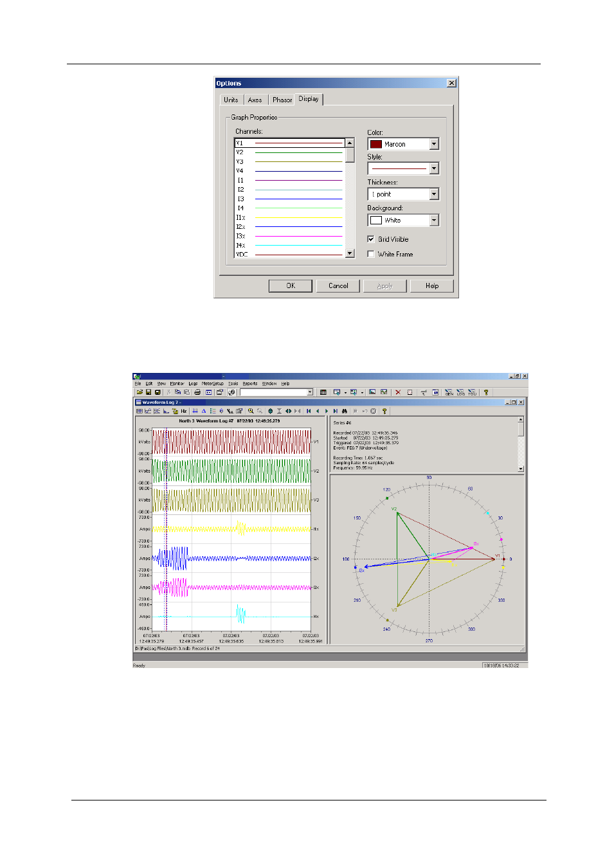This screenshot has width=614, height=868.
Task: Click the Paste clipboard icon
Action: coord(186,392)
